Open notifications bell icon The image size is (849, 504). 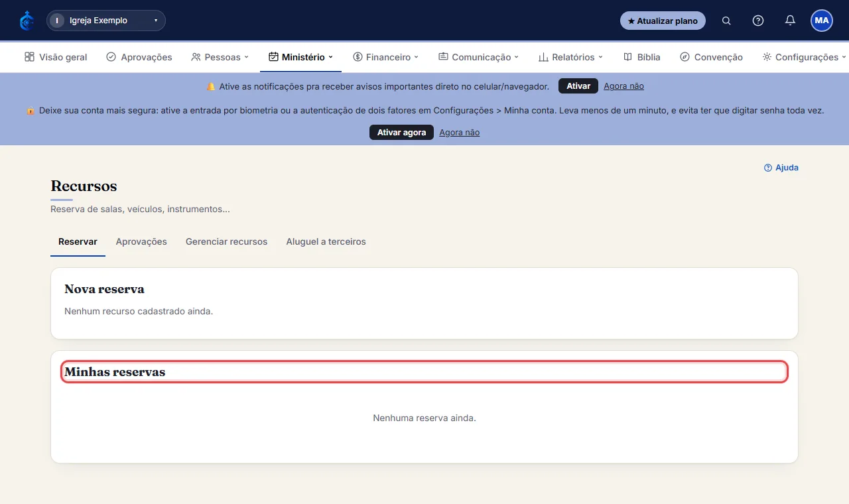click(790, 21)
